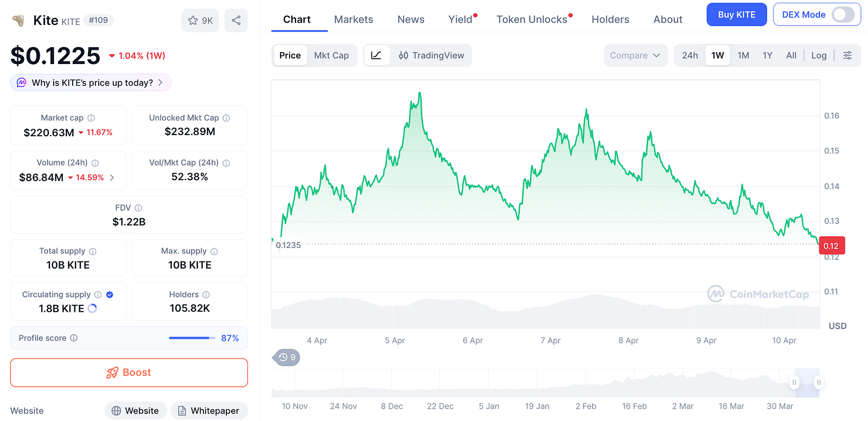The width and height of the screenshot is (868, 421).
Task: Click the Buy KITE button
Action: click(x=737, y=15)
